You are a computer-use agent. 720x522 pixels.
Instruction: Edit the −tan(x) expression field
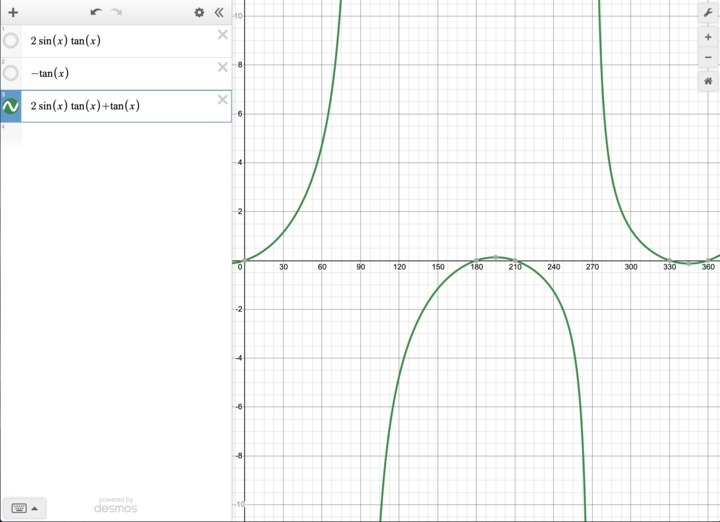click(x=120, y=73)
